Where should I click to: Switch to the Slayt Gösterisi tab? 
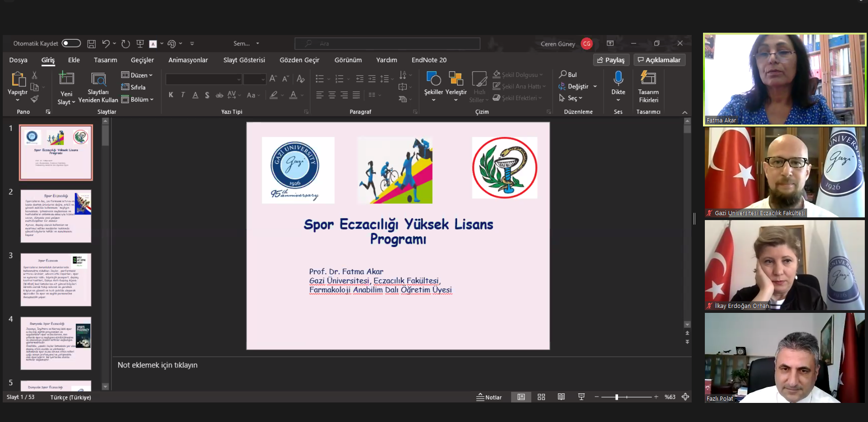244,60
